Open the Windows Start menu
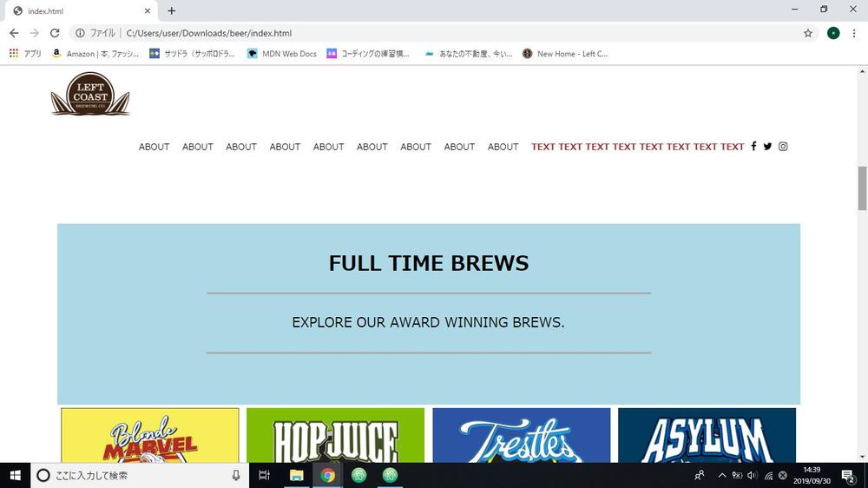 coord(15,475)
